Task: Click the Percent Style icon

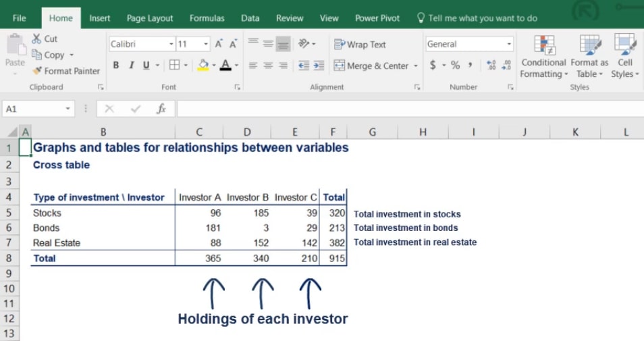Action: click(x=455, y=65)
